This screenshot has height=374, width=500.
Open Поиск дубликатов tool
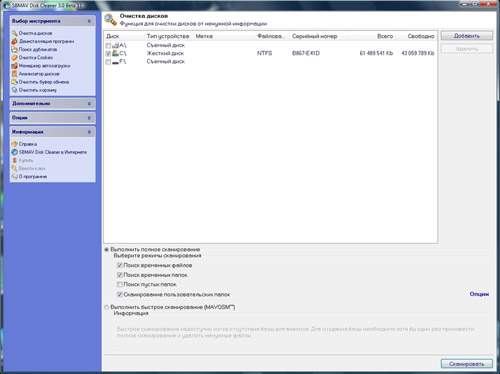[38, 49]
